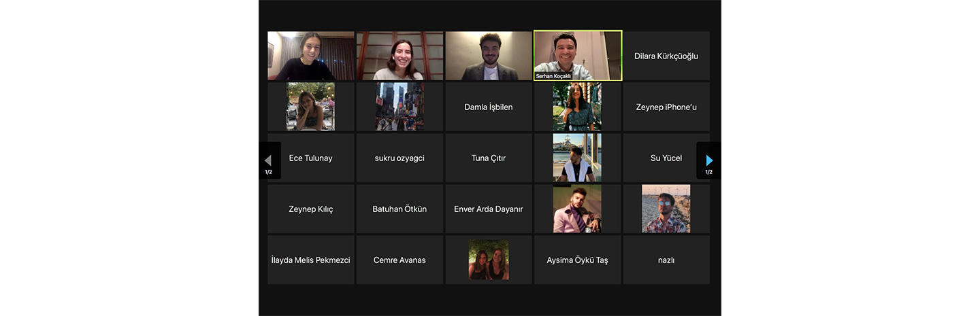Select Aysima Öykü Taş's tile
Image resolution: width=980 pixels, height=316 pixels.
point(577,260)
